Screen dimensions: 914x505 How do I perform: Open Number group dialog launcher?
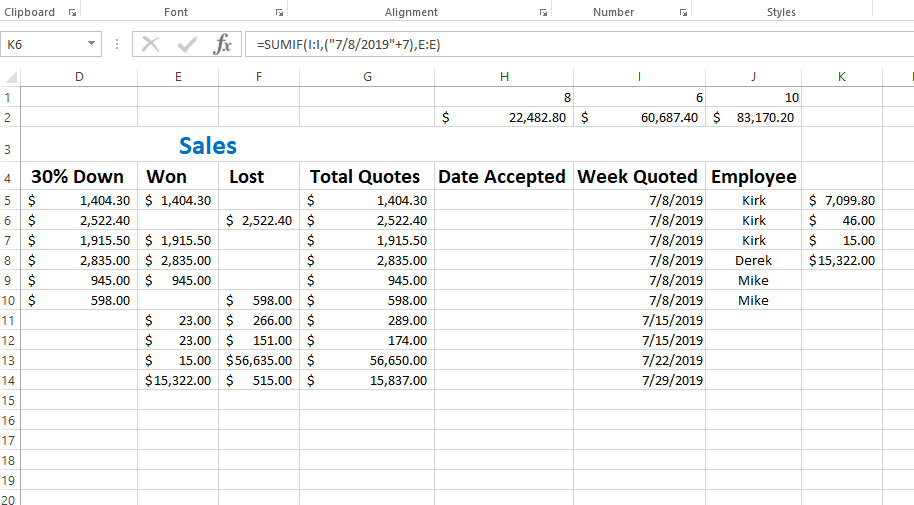tap(683, 12)
